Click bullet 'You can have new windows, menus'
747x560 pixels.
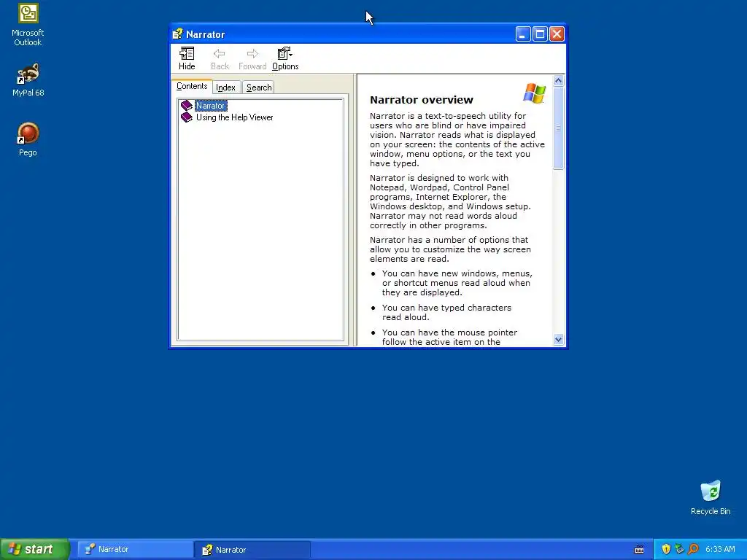[457, 283]
